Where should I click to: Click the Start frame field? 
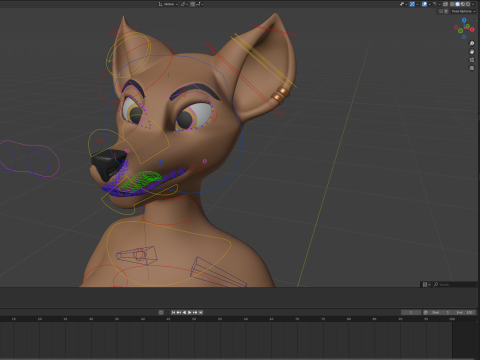[x=441, y=312]
